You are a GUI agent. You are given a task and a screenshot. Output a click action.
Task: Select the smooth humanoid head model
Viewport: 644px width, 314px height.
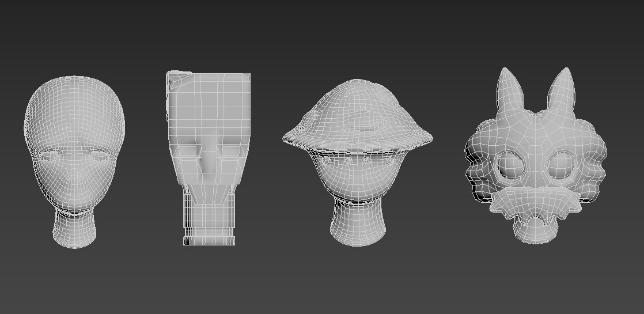pyautogui.click(x=74, y=162)
